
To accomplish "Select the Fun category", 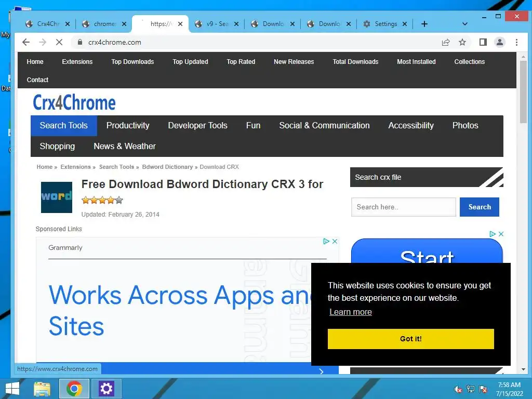I will pyautogui.click(x=253, y=126).
